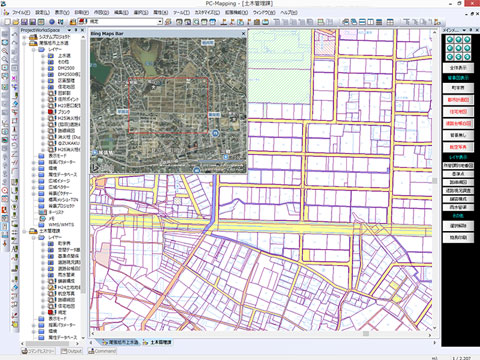Screen dimensions: 480x360
Task: Click red 航空写真 button
Action: click(458, 147)
